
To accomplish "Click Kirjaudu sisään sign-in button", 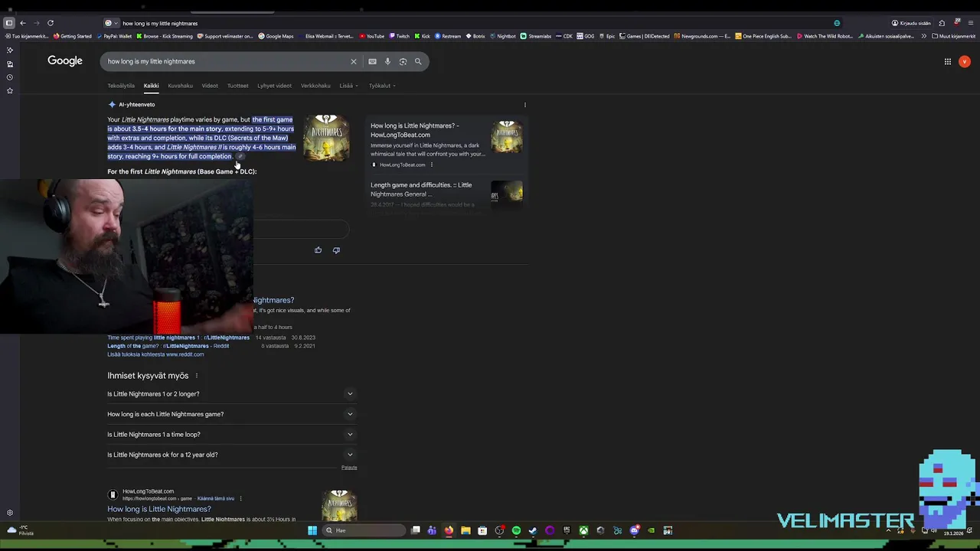I will point(911,23).
